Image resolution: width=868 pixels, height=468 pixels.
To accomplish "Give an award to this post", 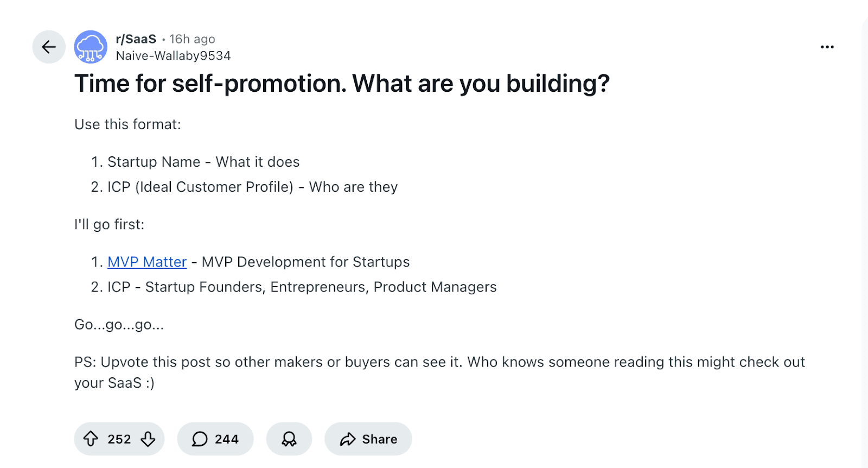I will point(289,439).
